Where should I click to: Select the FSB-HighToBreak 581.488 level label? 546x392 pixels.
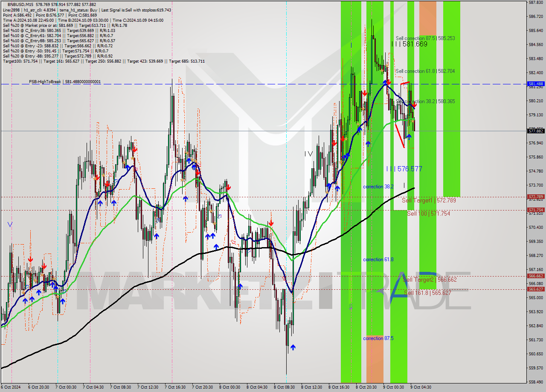pos(65,81)
